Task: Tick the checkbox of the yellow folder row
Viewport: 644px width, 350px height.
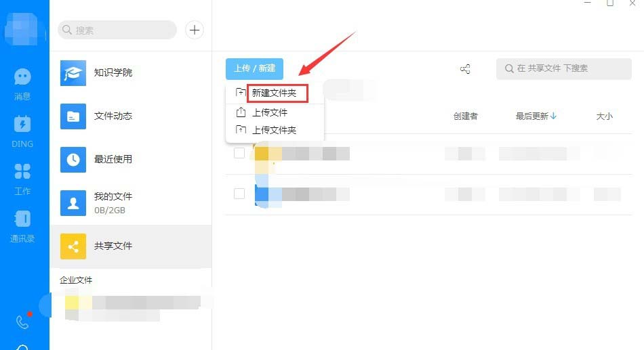Action: pyautogui.click(x=239, y=153)
